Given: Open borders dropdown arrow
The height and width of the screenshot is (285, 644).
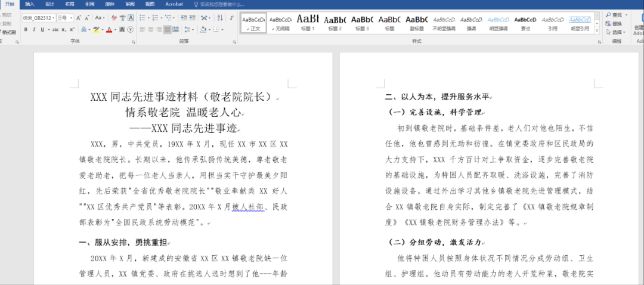Looking at the screenshot, I should (x=222, y=30).
